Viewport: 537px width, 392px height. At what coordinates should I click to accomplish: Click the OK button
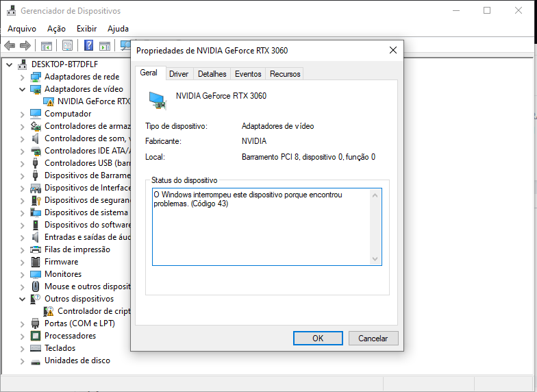point(318,339)
